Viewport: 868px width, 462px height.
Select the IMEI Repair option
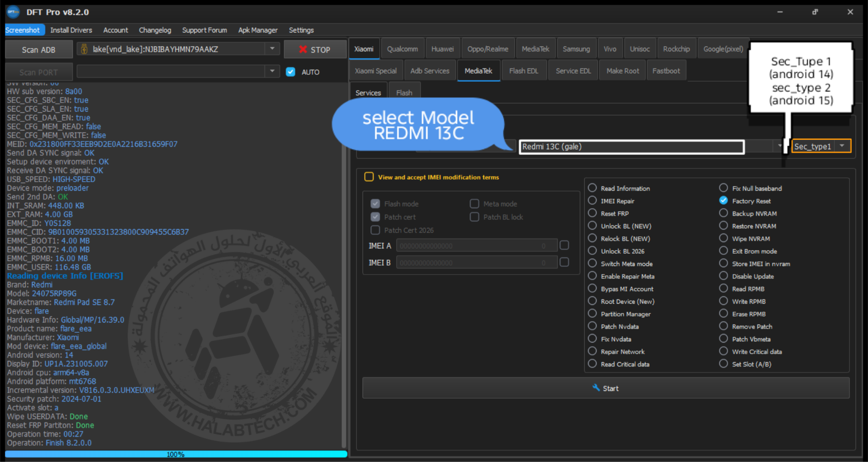(x=592, y=200)
